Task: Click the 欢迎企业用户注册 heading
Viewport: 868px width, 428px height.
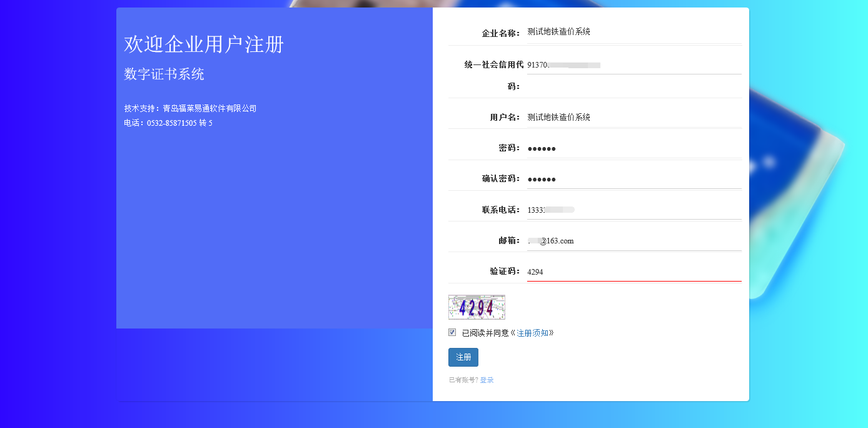Action: point(204,44)
